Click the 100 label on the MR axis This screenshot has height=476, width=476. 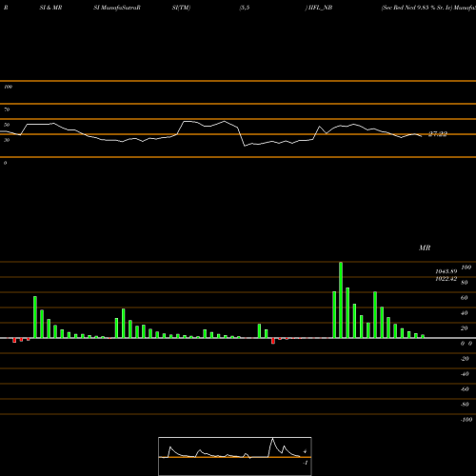click(466, 268)
